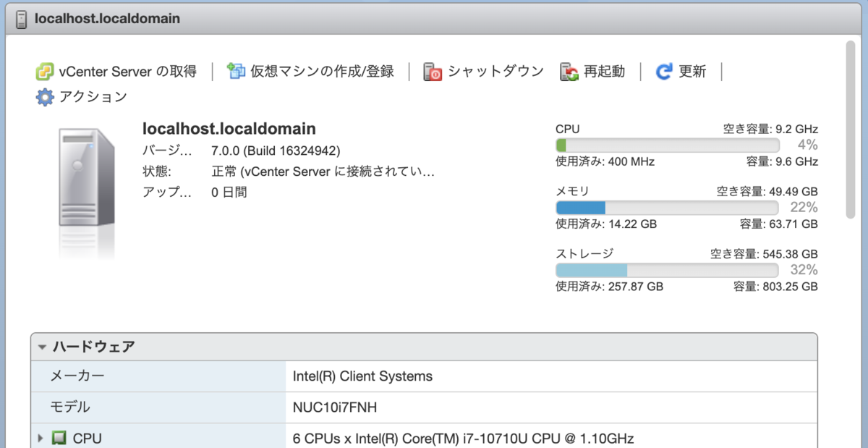The width and height of the screenshot is (868, 448).
Task: Click 容量: 803.25 GB text
Action: 776,287
